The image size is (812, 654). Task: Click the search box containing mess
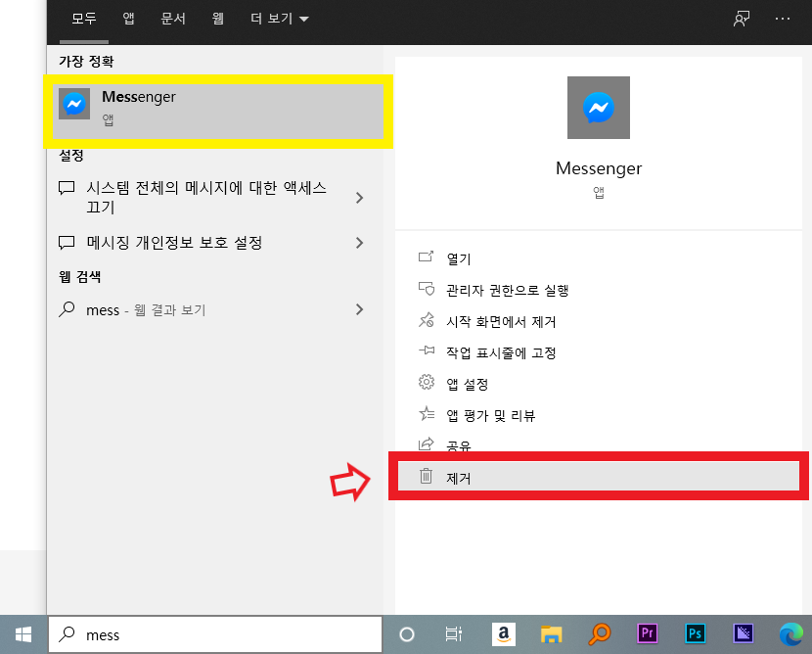click(x=215, y=634)
